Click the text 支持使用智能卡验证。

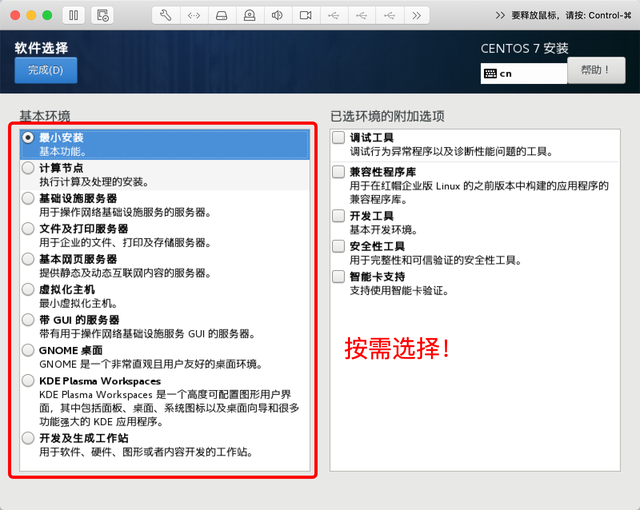tap(399, 291)
